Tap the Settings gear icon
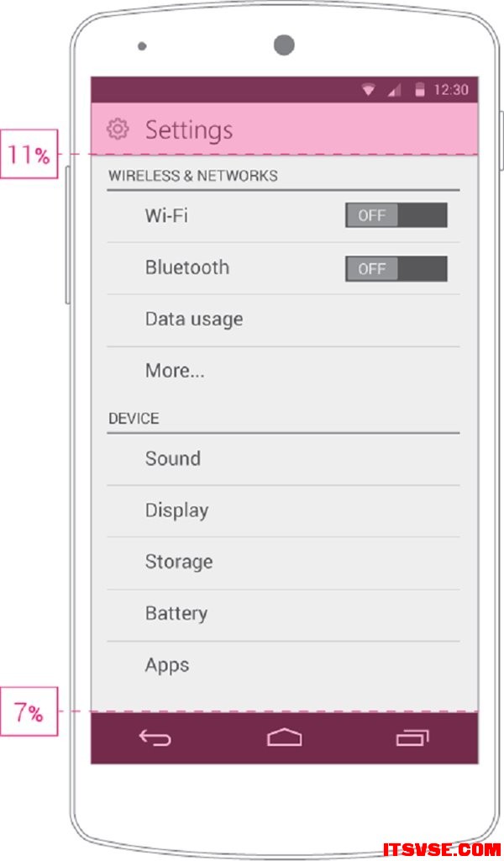This screenshot has width=504, height=861. 118,129
